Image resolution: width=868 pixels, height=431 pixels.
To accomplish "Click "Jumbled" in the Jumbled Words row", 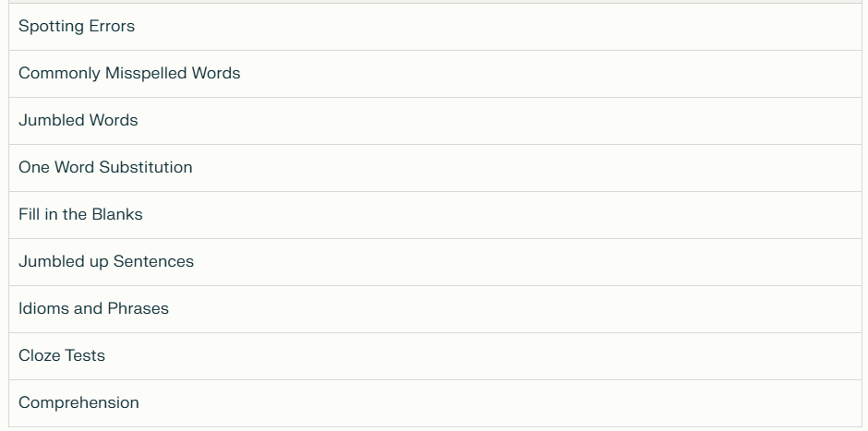I will coord(49,121).
